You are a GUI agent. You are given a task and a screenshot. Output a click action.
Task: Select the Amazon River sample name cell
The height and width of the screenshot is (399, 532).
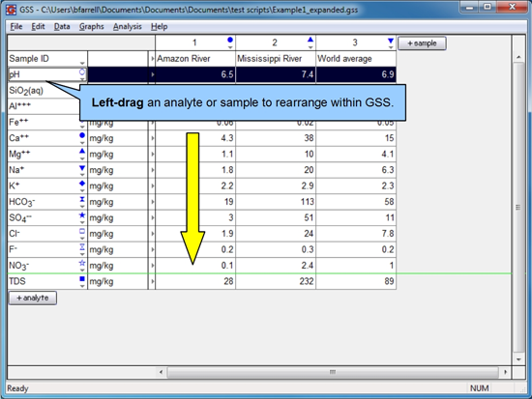tap(195, 59)
